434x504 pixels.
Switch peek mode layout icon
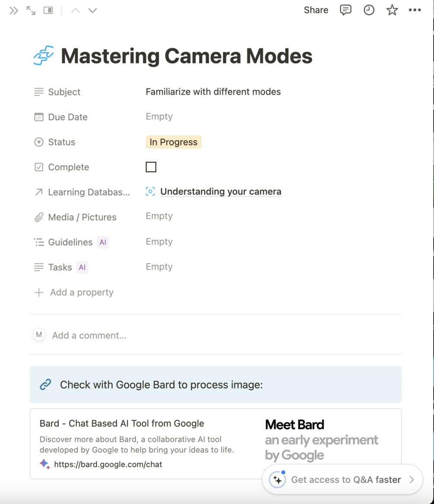(x=48, y=11)
